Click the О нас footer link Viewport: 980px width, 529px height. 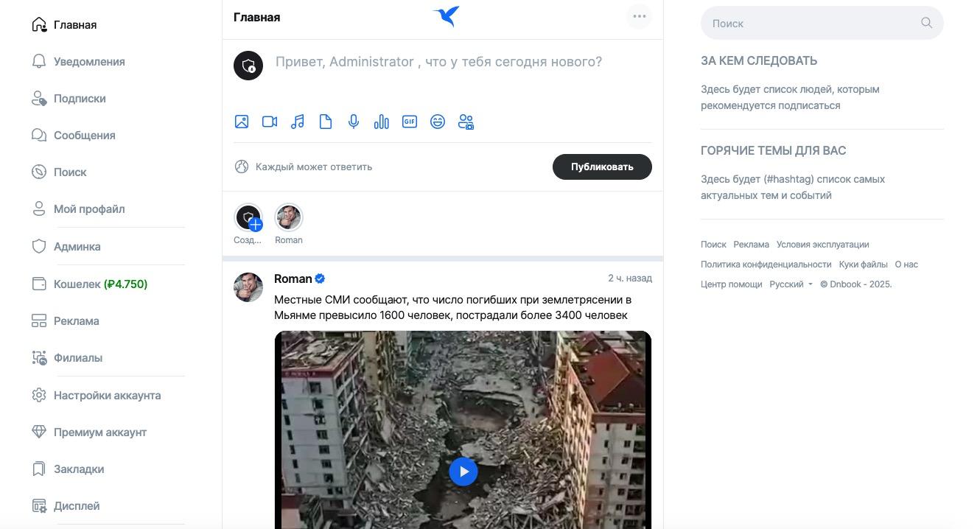coord(906,264)
